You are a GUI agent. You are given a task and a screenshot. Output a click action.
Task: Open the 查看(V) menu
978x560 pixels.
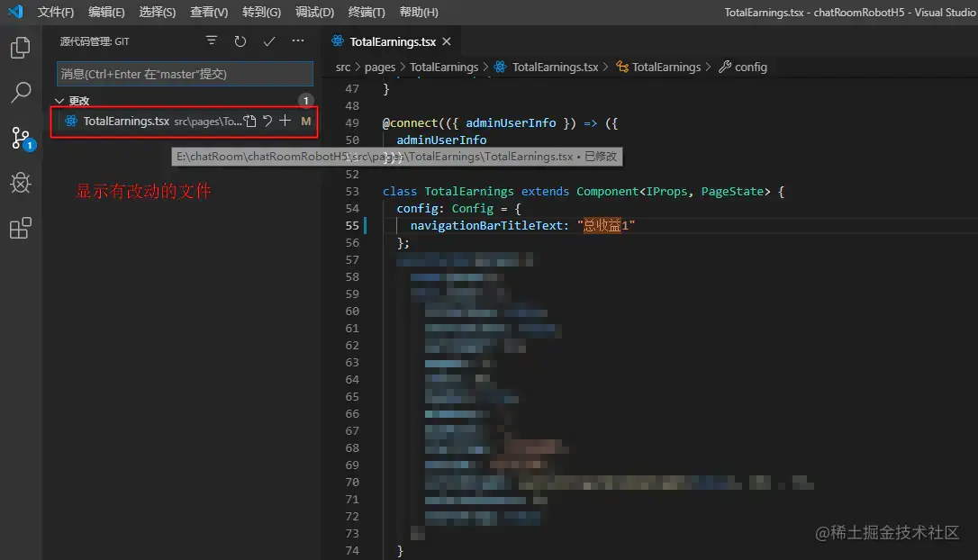[209, 12]
